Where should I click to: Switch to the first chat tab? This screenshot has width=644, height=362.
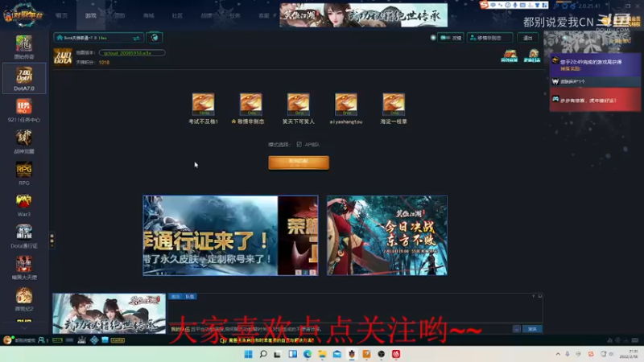pos(175,296)
